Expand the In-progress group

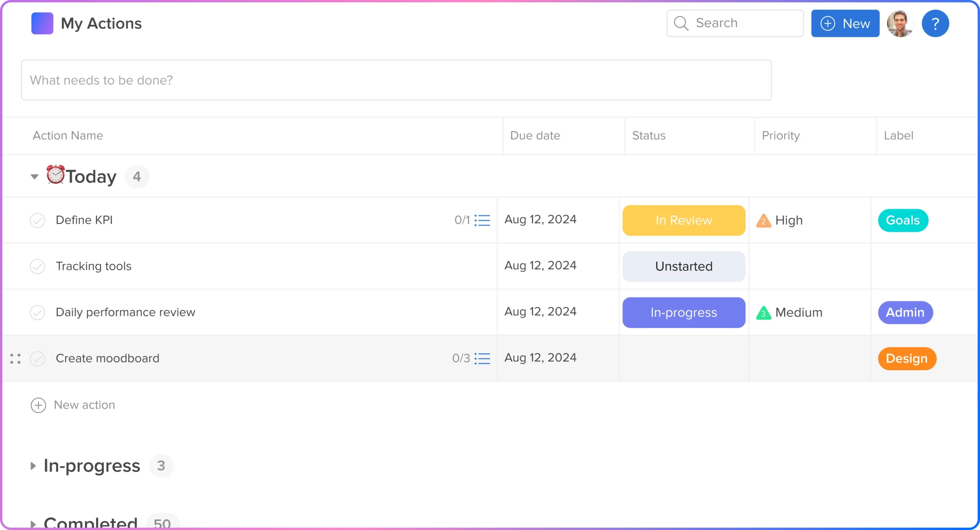33,466
